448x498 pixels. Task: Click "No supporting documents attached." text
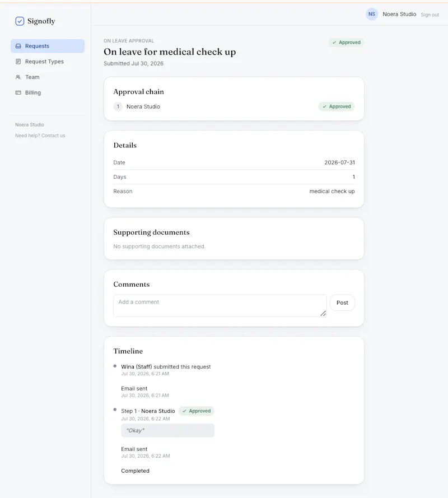click(x=160, y=246)
